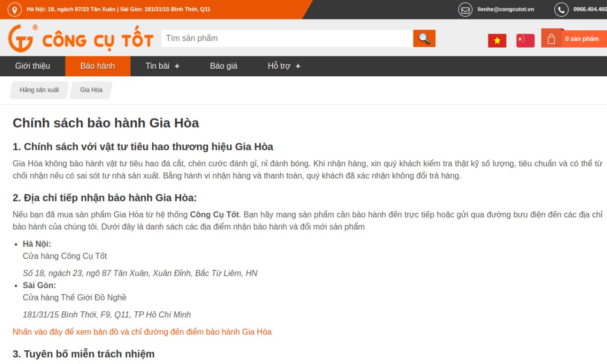Expand the Tin bài plus submenu
Viewport: 607px width, 364px height.
click(x=177, y=66)
